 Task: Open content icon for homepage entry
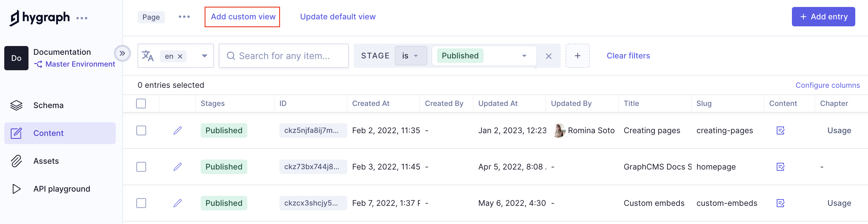tap(780, 167)
